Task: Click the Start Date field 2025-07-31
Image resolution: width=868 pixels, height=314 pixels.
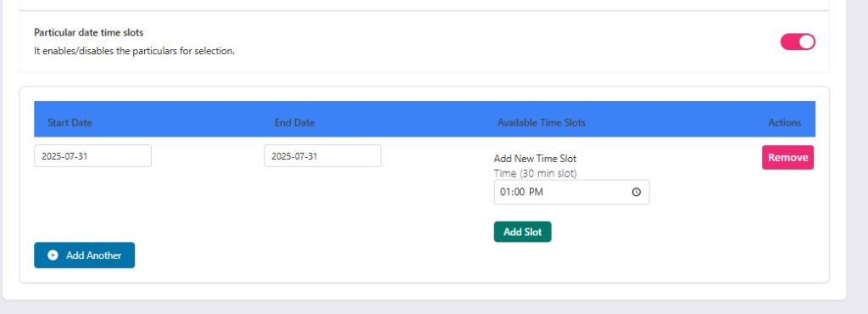Action: point(92,155)
